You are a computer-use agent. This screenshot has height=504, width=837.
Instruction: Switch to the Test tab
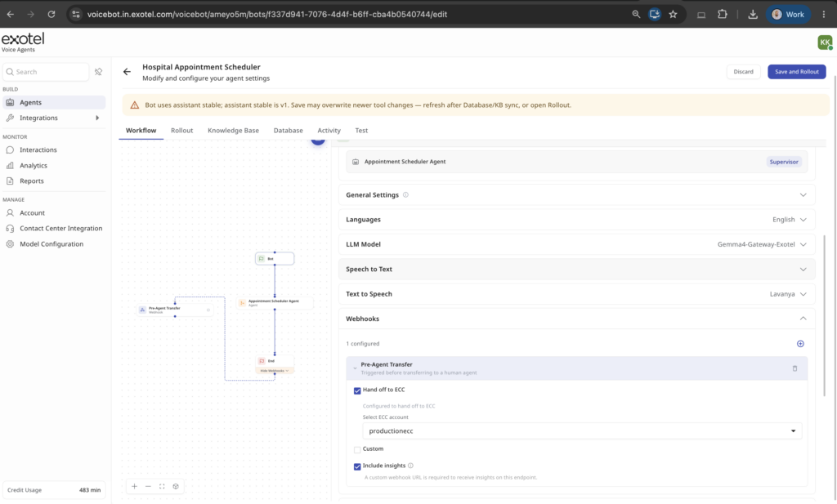(x=361, y=130)
